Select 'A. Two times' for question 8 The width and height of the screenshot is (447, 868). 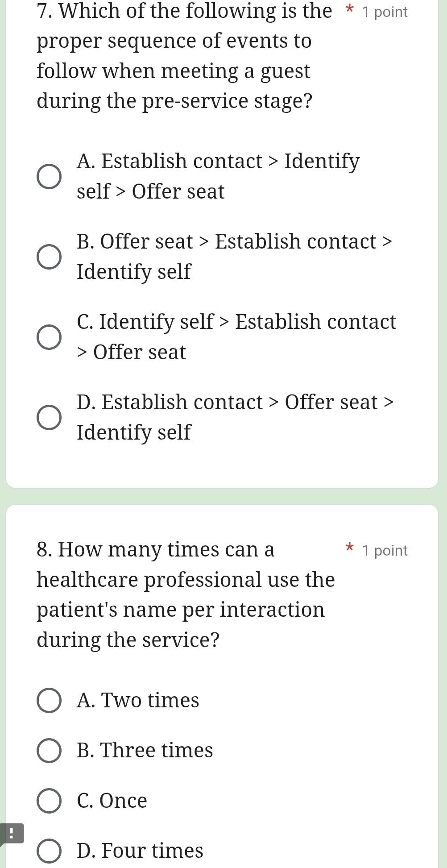pyautogui.click(x=50, y=700)
